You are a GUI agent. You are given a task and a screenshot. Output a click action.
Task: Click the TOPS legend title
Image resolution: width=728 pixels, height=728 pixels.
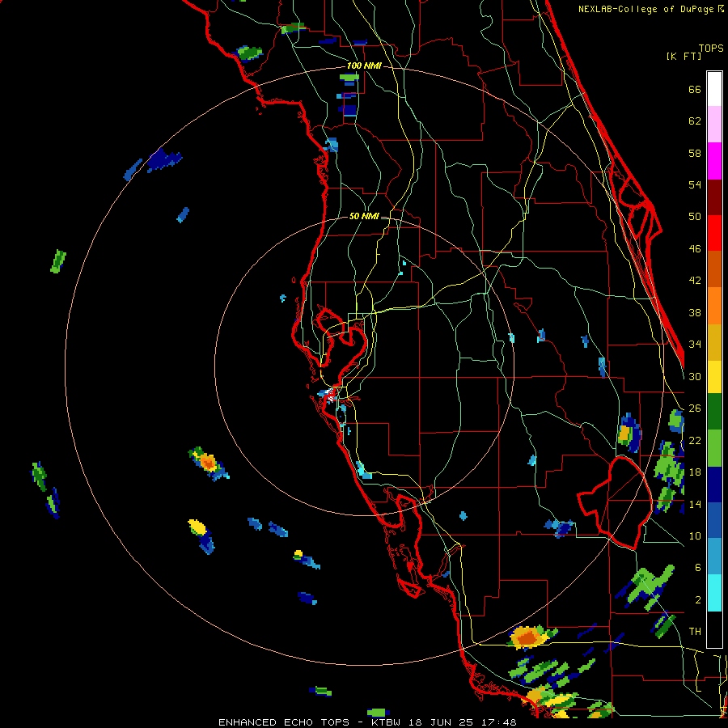[711, 49]
